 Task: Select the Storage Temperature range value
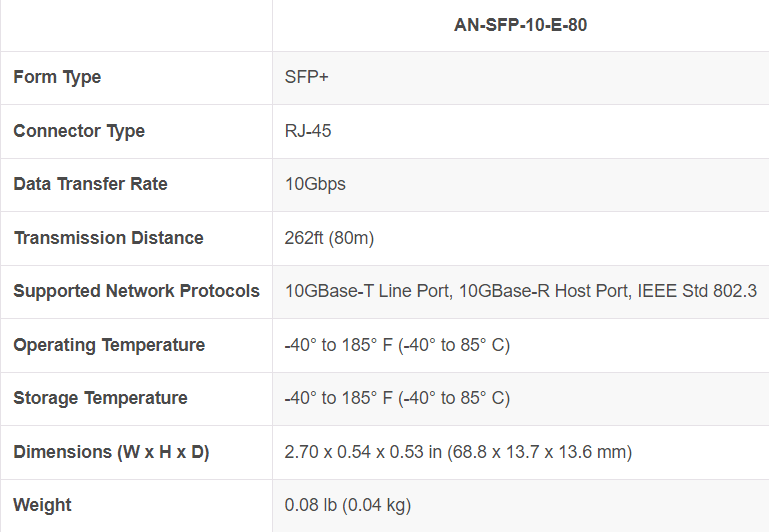397,398
